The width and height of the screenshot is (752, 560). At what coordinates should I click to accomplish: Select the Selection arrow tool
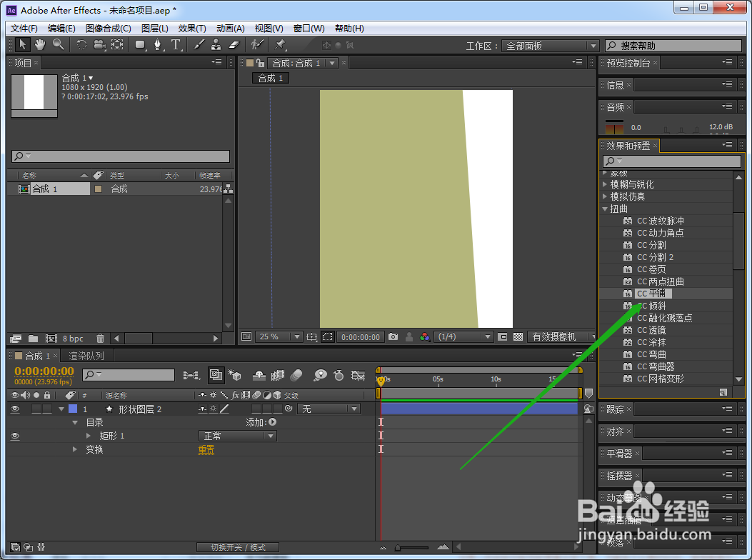[22, 45]
